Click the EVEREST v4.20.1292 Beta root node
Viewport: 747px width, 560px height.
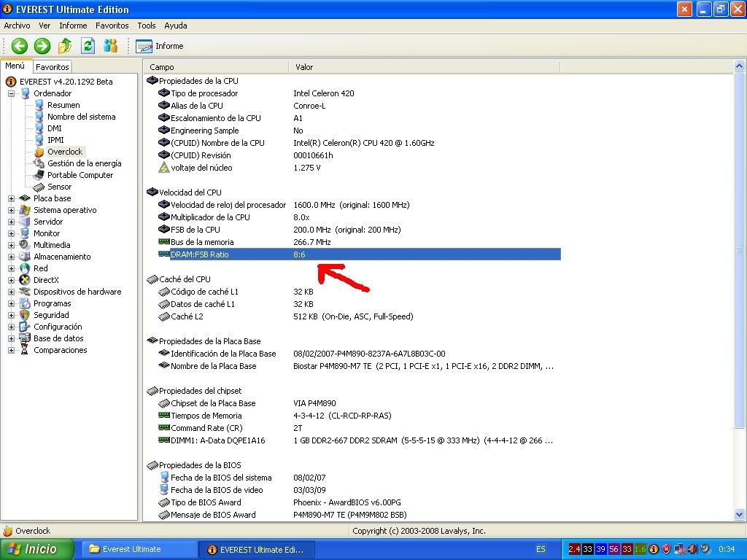coord(66,82)
